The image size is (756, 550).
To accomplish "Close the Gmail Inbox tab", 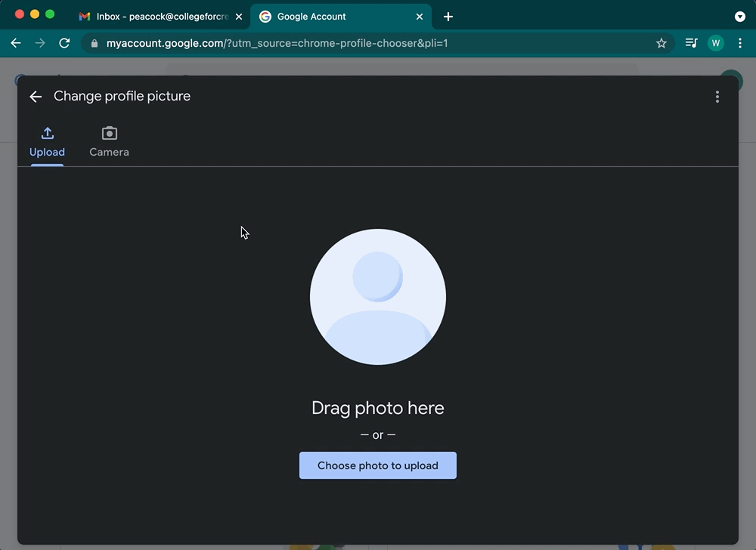I will (x=239, y=17).
